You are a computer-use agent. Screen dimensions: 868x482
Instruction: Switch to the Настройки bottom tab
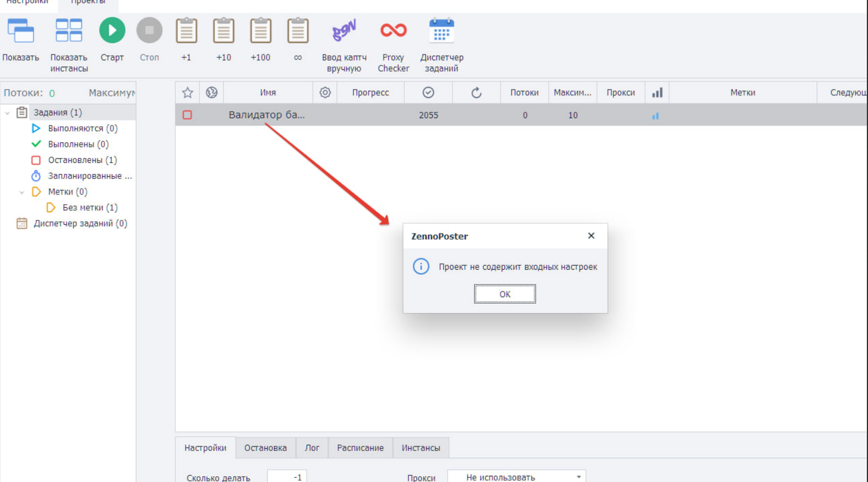(x=205, y=448)
